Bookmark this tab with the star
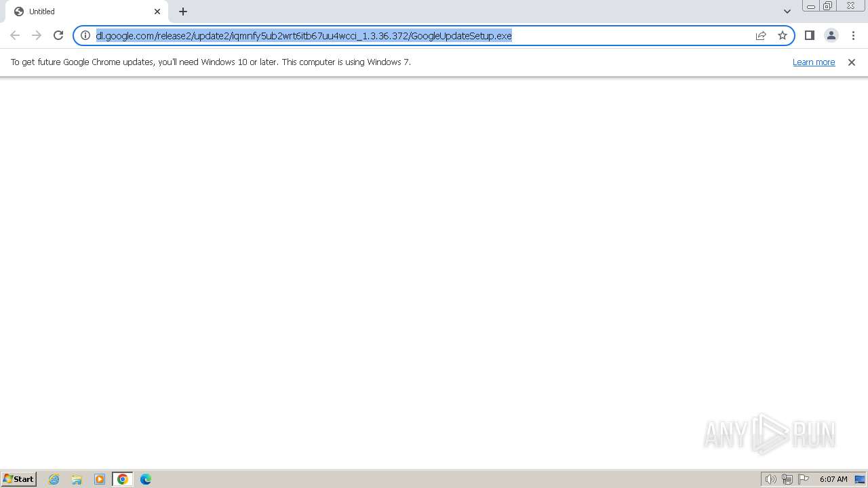 (x=783, y=35)
